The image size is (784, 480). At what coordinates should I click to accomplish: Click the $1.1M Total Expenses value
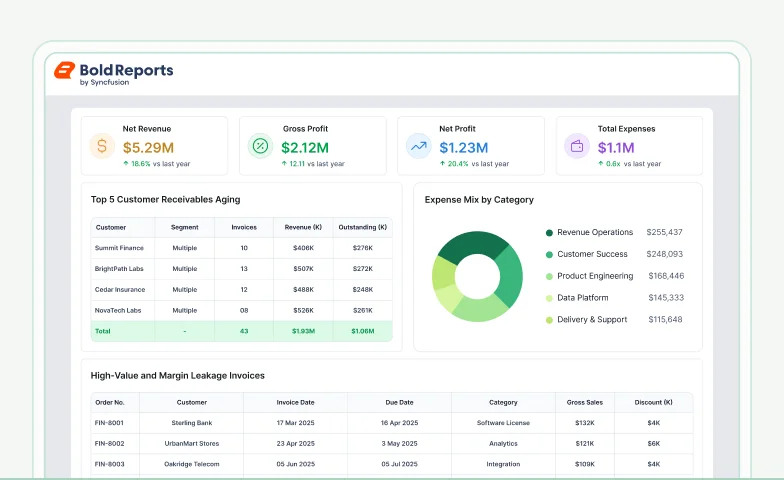(x=616, y=148)
